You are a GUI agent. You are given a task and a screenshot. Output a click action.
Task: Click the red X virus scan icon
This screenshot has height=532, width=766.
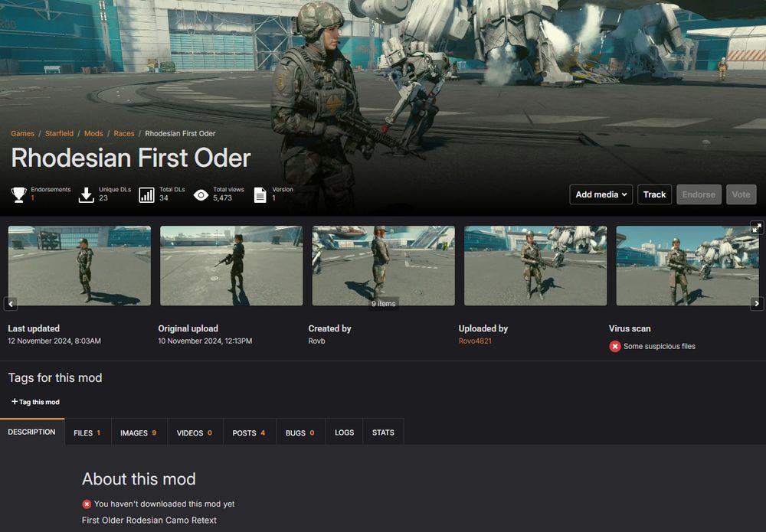click(x=614, y=346)
